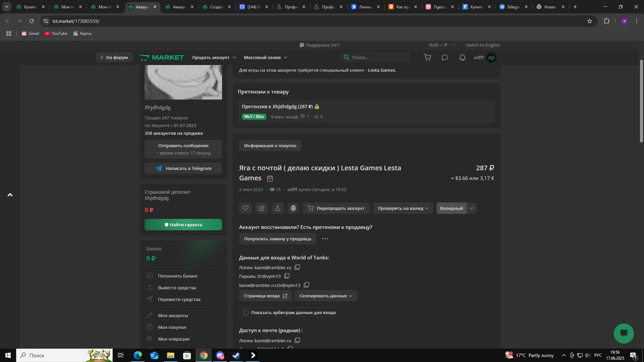Expand 'Проверить на валид' dropdown
Image resolution: width=644 pixels, height=362 pixels.
(x=403, y=208)
